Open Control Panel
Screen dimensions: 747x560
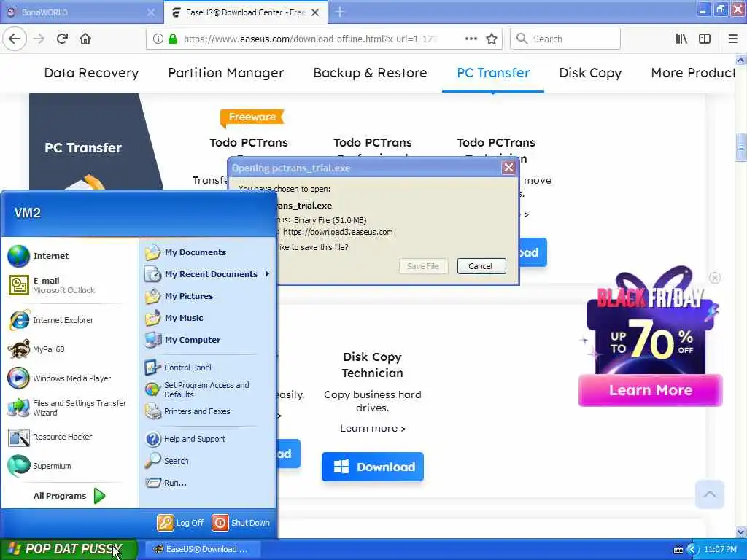point(208,367)
